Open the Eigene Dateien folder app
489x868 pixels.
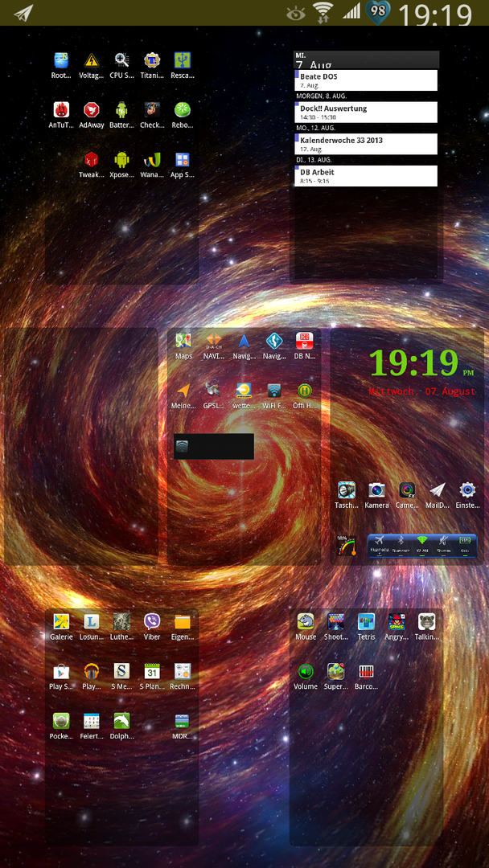183,621
